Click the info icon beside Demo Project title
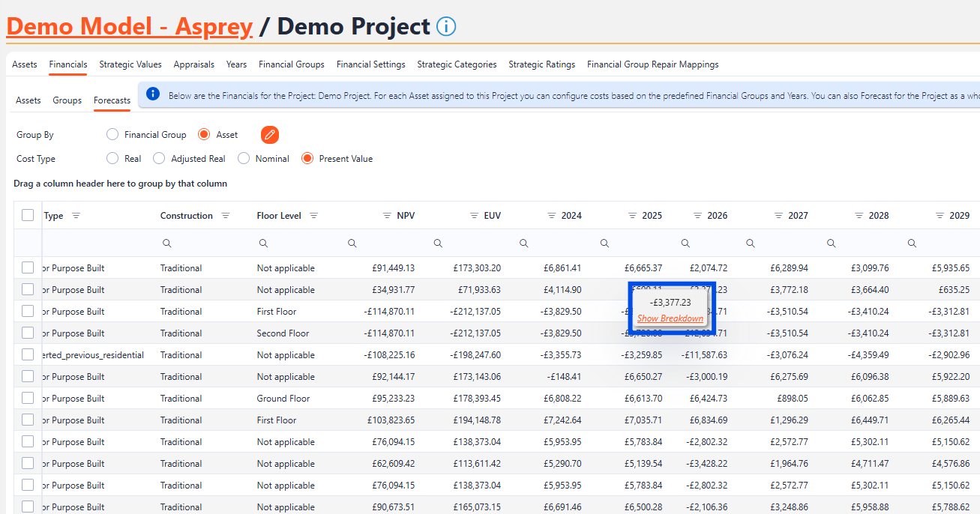The width and height of the screenshot is (980, 514). click(445, 27)
